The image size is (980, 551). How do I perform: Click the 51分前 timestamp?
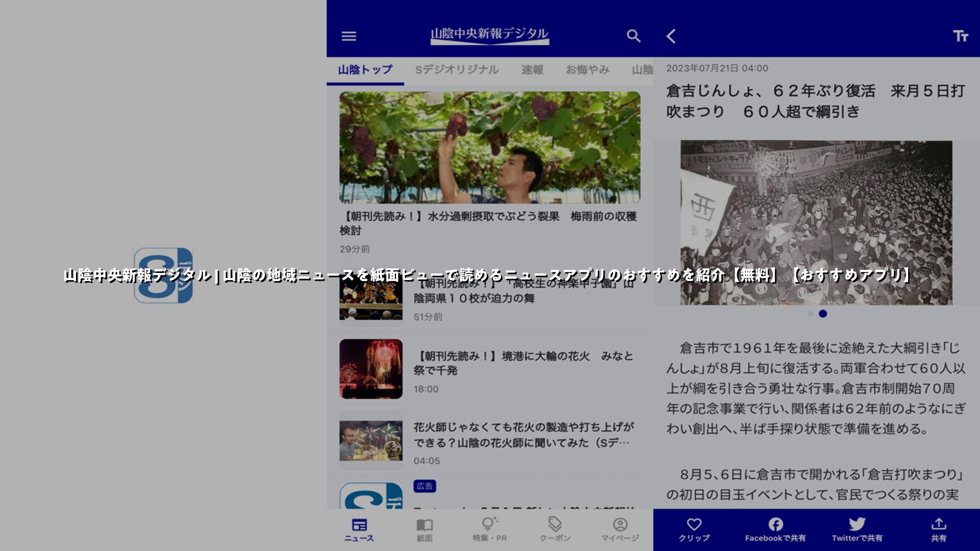(428, 317)
